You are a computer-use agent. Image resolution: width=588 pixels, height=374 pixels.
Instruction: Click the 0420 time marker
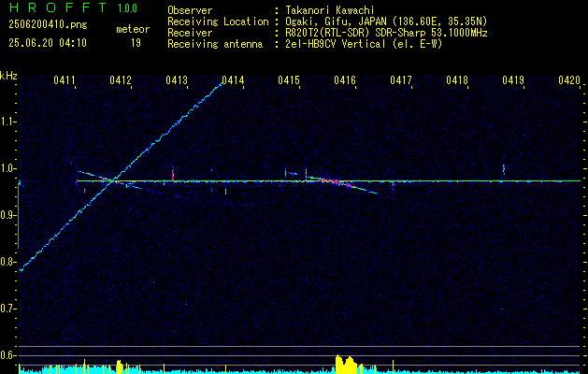pos(569,79)
